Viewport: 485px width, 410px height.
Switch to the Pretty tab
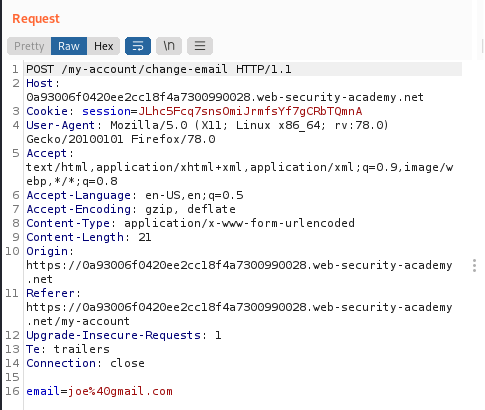click(29, 46)
